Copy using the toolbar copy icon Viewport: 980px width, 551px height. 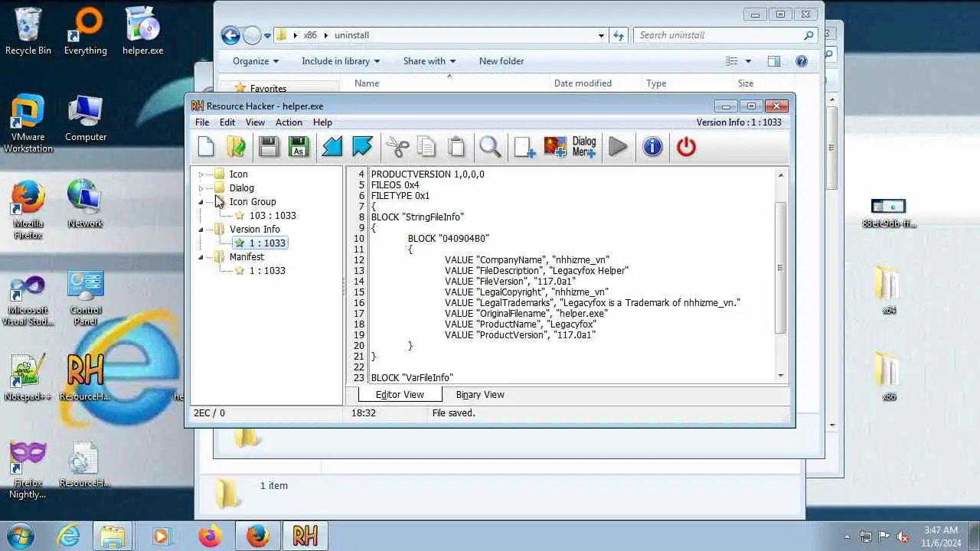[426, 146]
